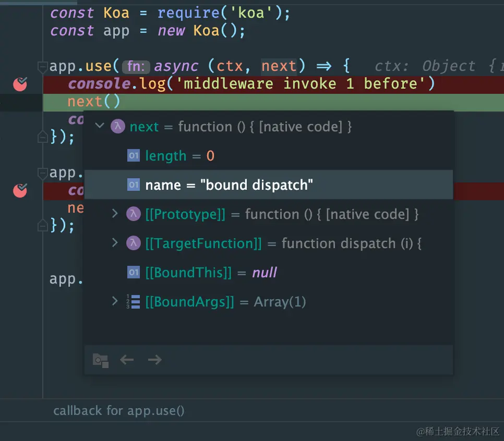Expand the [[TargetFunction]] entry
The width and height of the screenshot is (504, 441).
(x=115, y=242)
